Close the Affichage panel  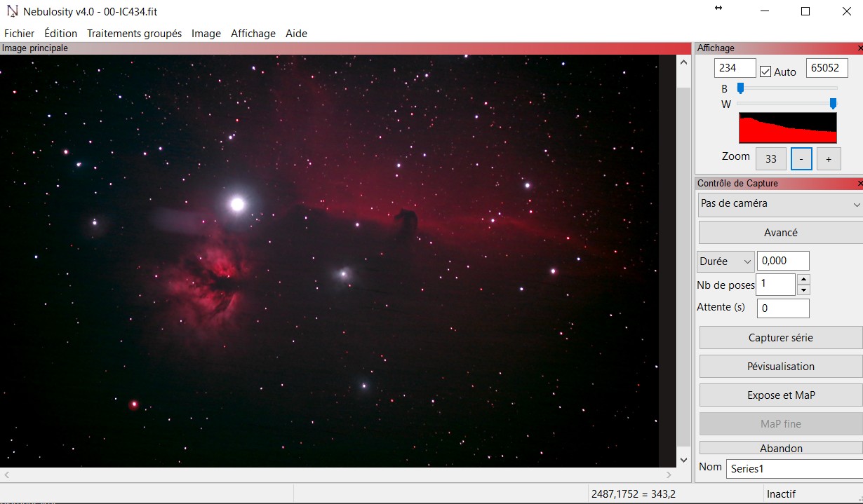[859, 48]
